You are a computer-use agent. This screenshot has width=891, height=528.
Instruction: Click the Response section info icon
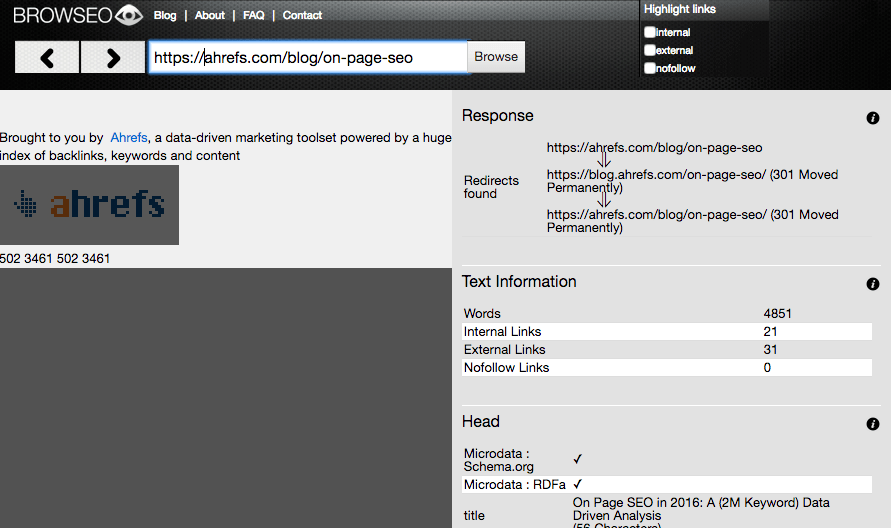[873, 118]
